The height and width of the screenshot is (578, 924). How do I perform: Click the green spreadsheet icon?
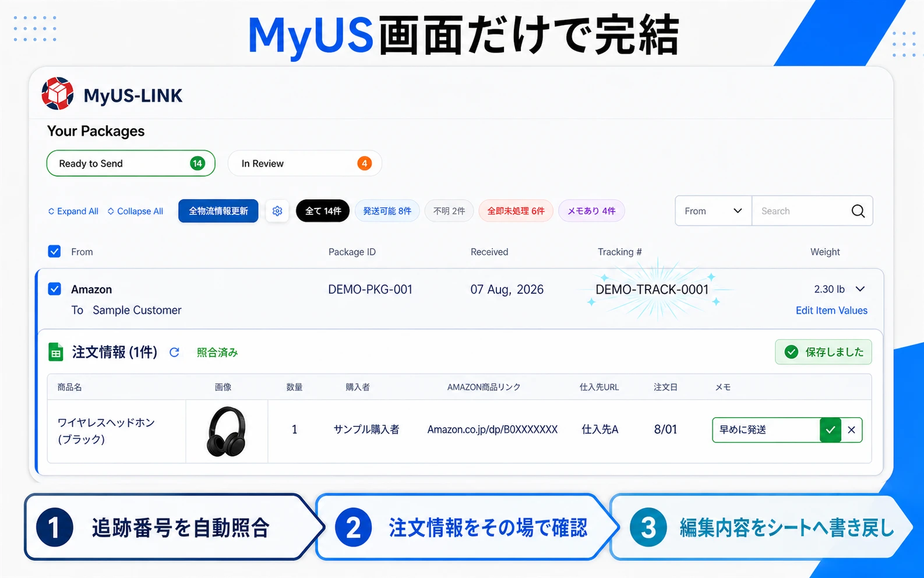[x=56, y=352]
